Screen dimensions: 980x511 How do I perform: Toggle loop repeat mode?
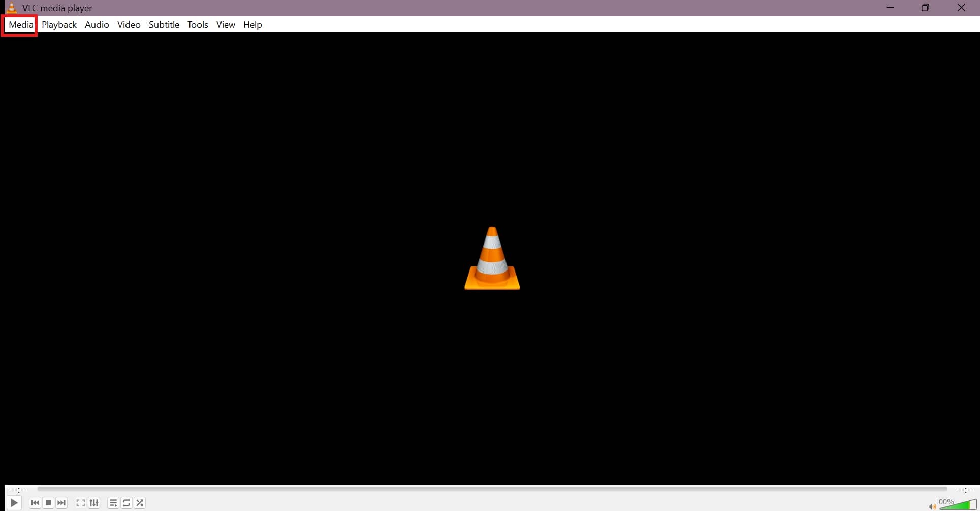click(127, 503)
